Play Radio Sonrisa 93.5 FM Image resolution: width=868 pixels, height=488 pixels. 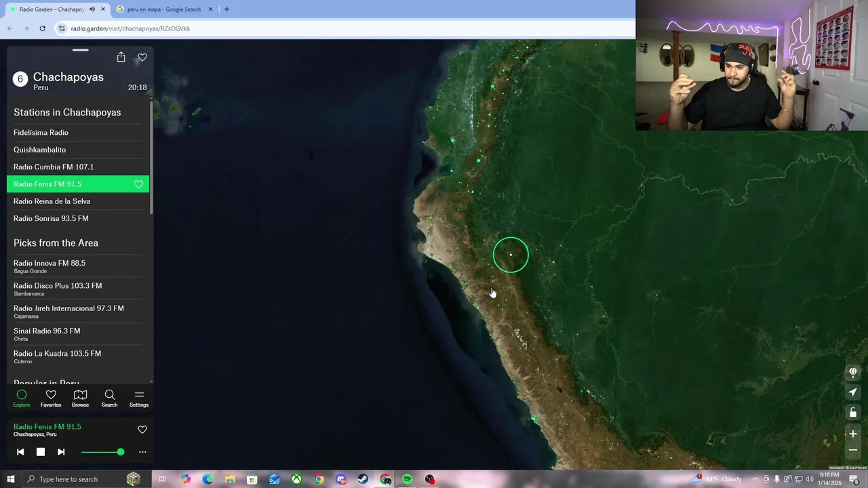point(78,218)
